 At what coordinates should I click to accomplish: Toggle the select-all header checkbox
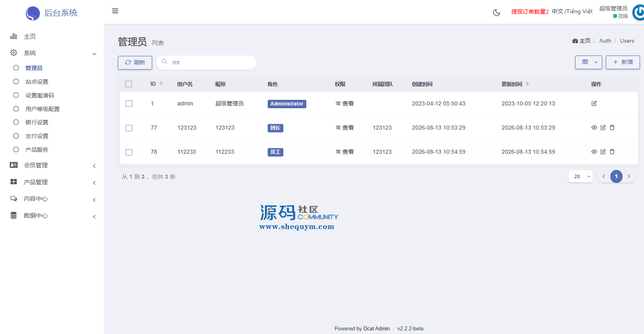point(129,84)
